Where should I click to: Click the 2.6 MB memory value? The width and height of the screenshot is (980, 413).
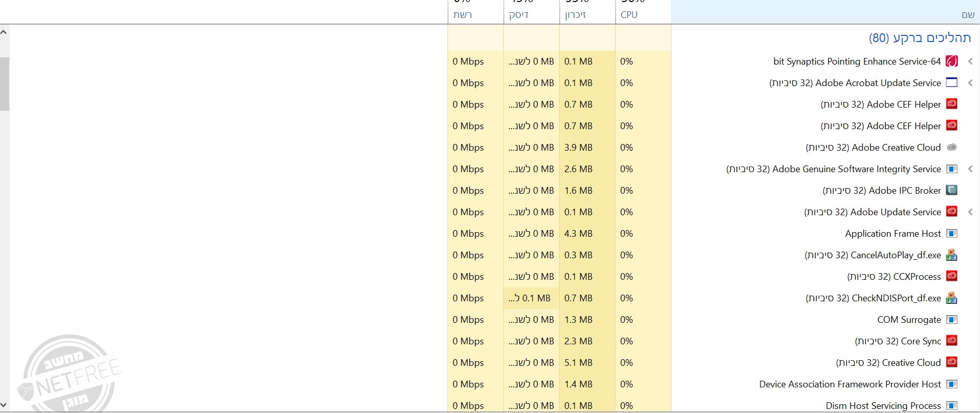coord(578,169)
